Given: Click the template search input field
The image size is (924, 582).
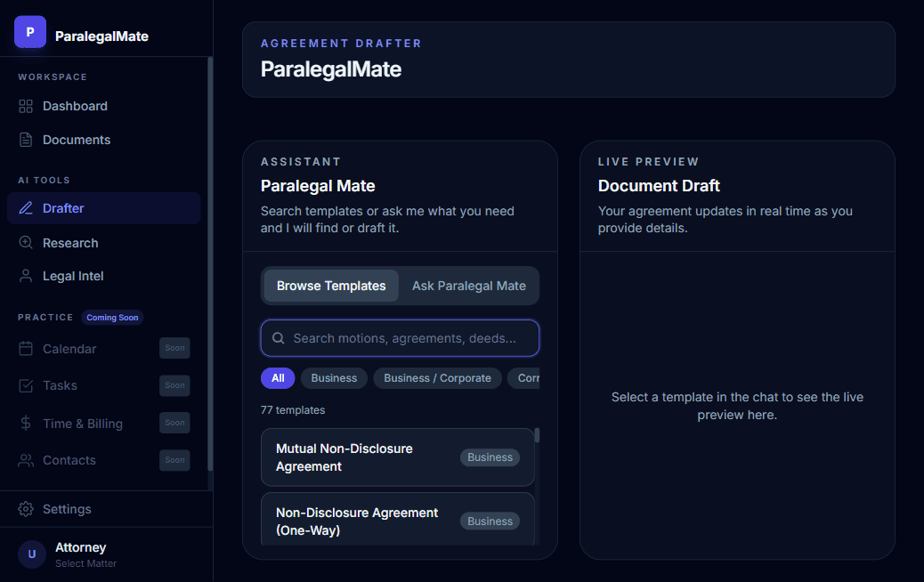Looking at the screenshot, I should click(x=399, y=338).
